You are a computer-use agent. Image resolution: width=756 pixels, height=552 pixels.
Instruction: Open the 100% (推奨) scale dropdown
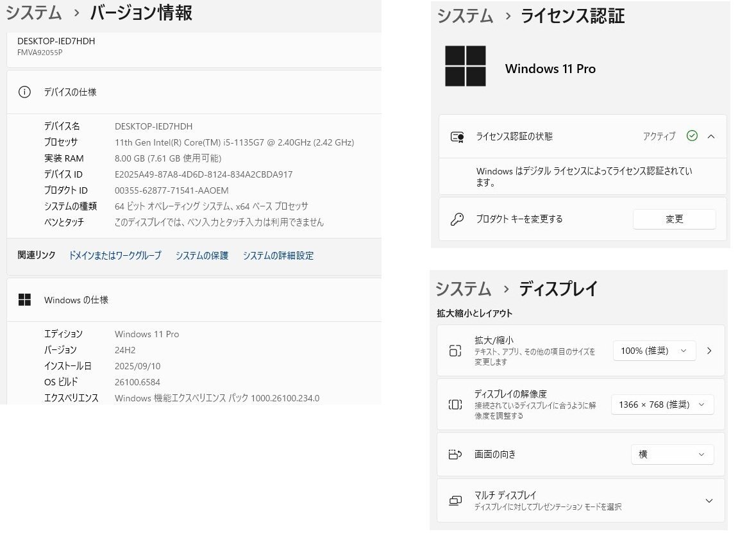pos(654,351)
